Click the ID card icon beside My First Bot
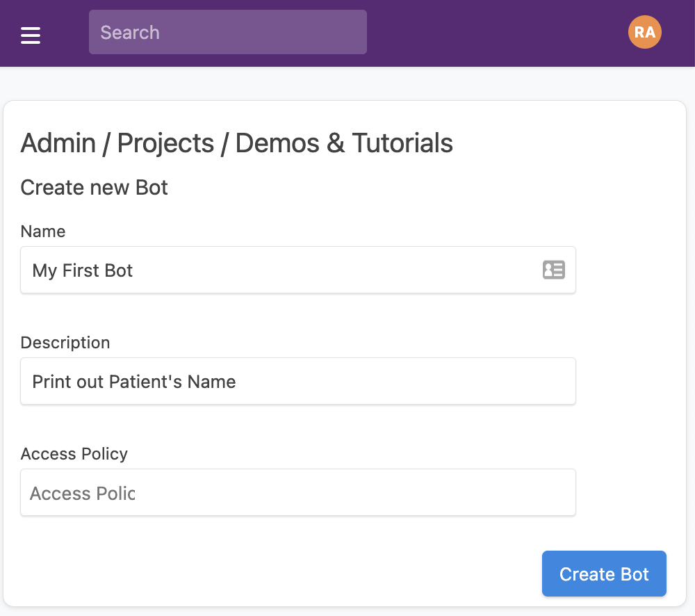Image resolution: width=695 pixels, height=616 pixels. pyautogui.click(x=554, y=270)
